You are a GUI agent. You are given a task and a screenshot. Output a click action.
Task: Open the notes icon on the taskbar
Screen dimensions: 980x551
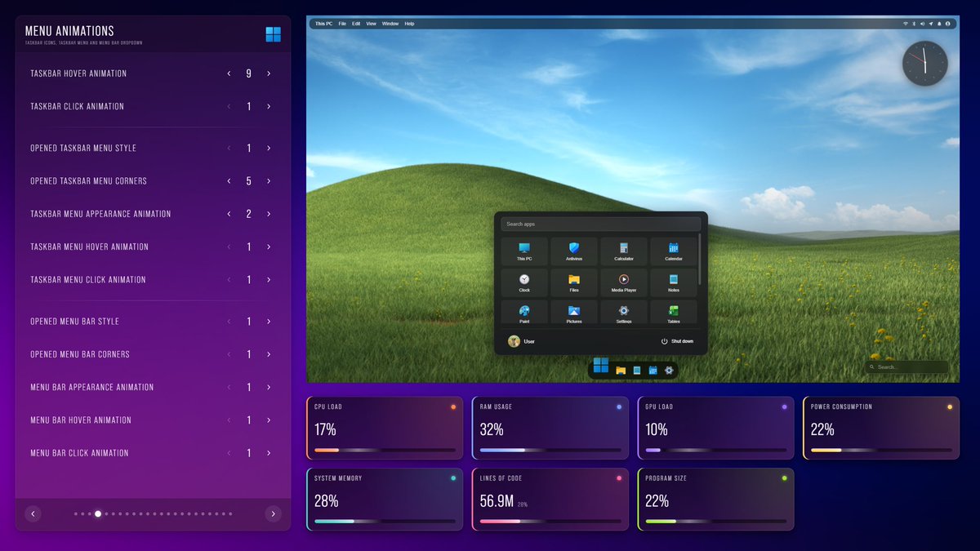coord(637,370)
